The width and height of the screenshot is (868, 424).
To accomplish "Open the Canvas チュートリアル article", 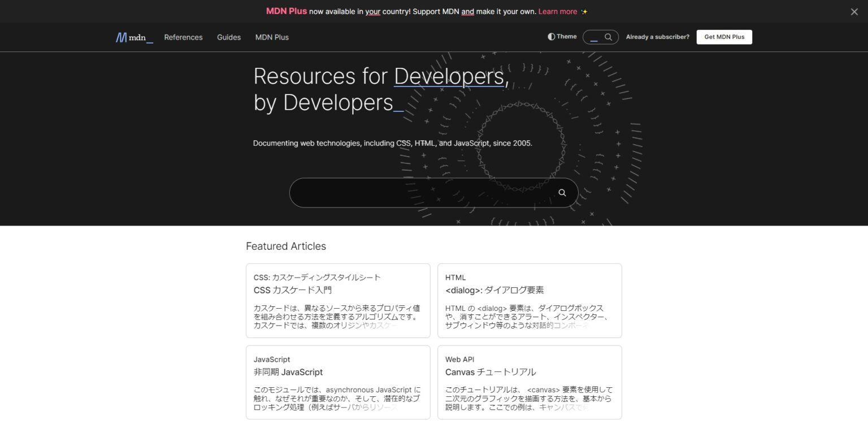I will click(491, 372).
